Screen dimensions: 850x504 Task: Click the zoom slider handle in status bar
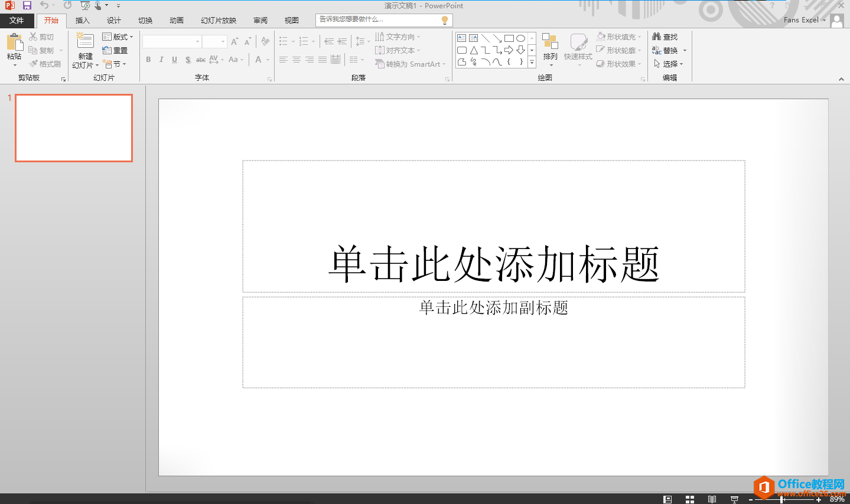click(x=782, y=499)
